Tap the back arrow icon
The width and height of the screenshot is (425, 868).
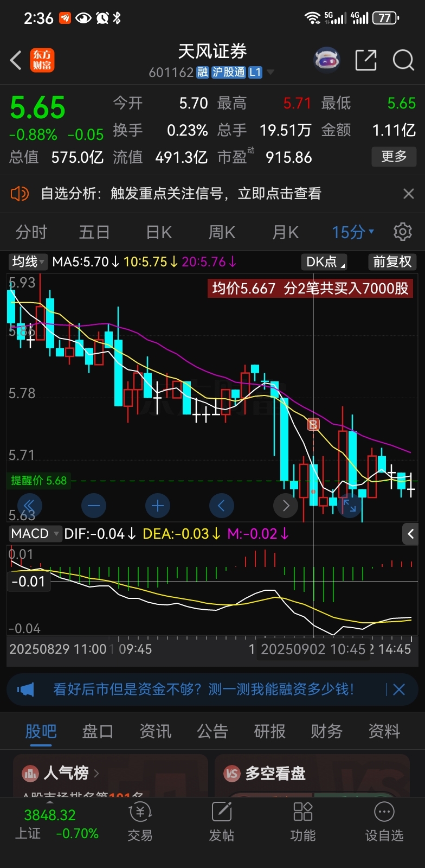click(x=16, y=60)
